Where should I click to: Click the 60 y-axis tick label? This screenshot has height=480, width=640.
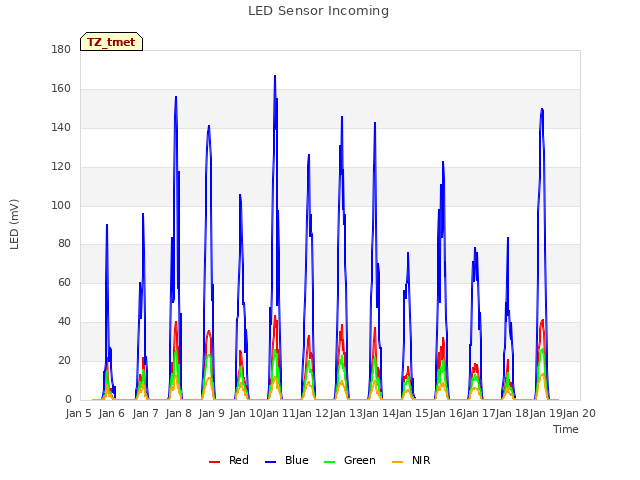click(x=64, y=282)
